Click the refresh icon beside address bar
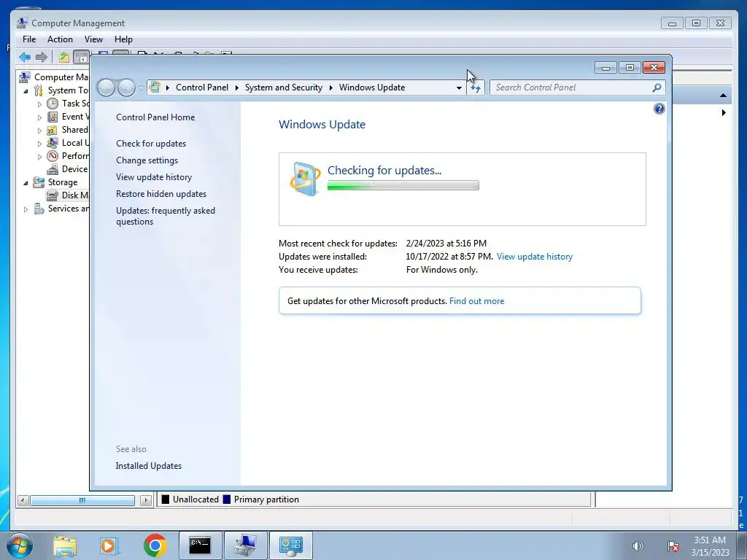This screenshot has width=747, height=560. (x=476, y=87)
